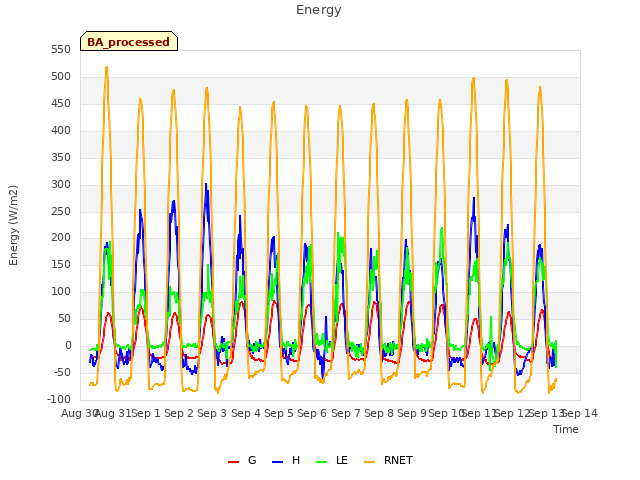The height and width of the screenshot is (480, 640).
Task: Click the 500 y-axis tick label
Action: click(61, 77)
